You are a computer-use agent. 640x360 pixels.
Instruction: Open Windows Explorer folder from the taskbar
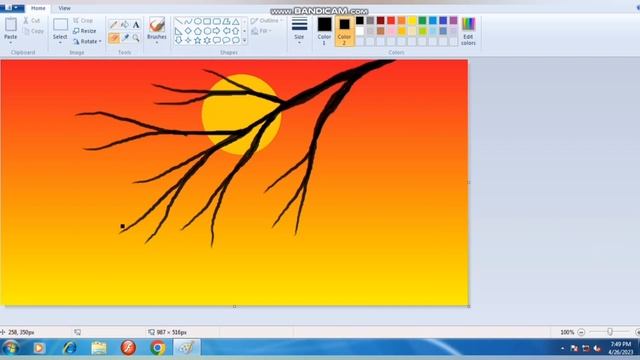pos(99,348)
